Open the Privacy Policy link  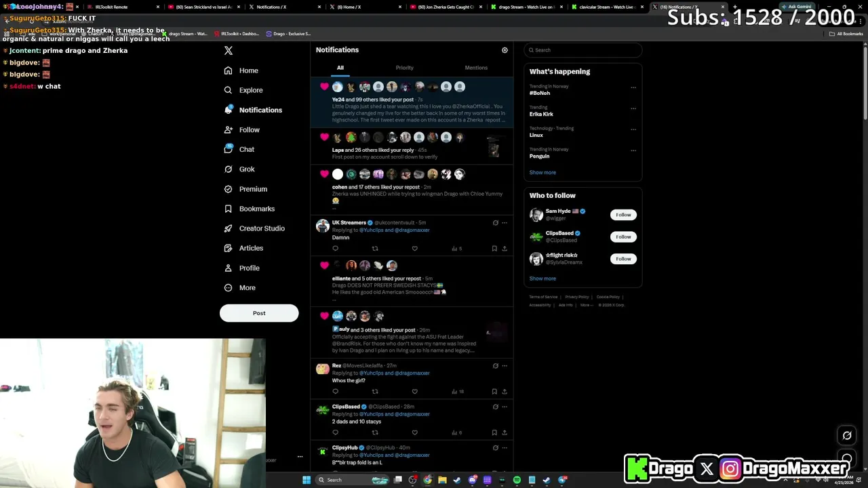click(x=577, y=297)
